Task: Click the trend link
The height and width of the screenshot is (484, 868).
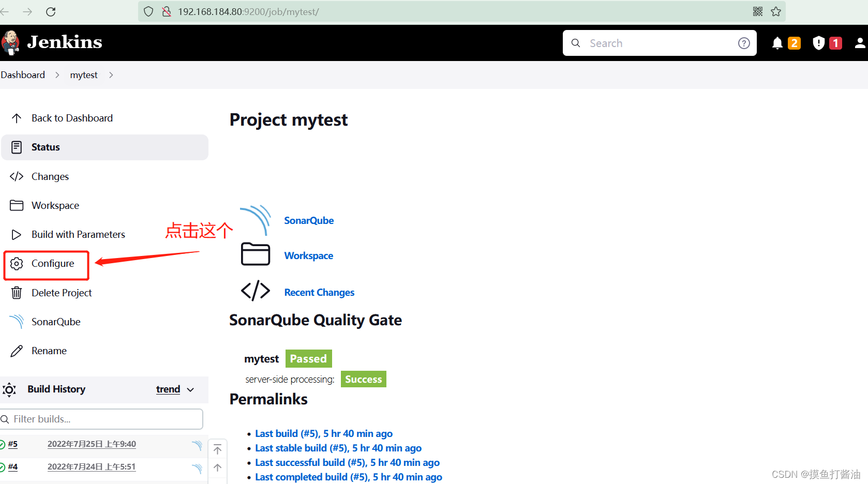Action: [x=168, y=389]
